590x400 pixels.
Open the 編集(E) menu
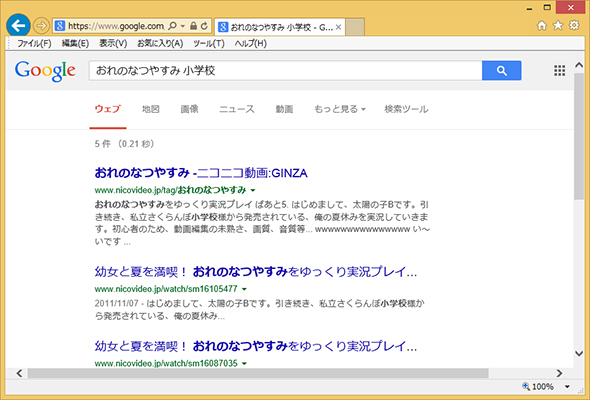(75, 43)
